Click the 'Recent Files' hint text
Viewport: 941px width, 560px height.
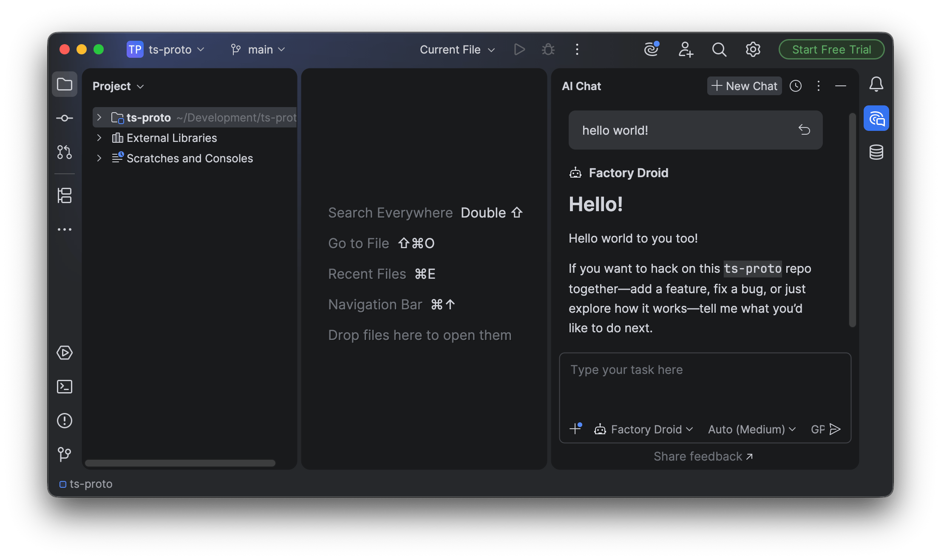(x=367, y=274)
